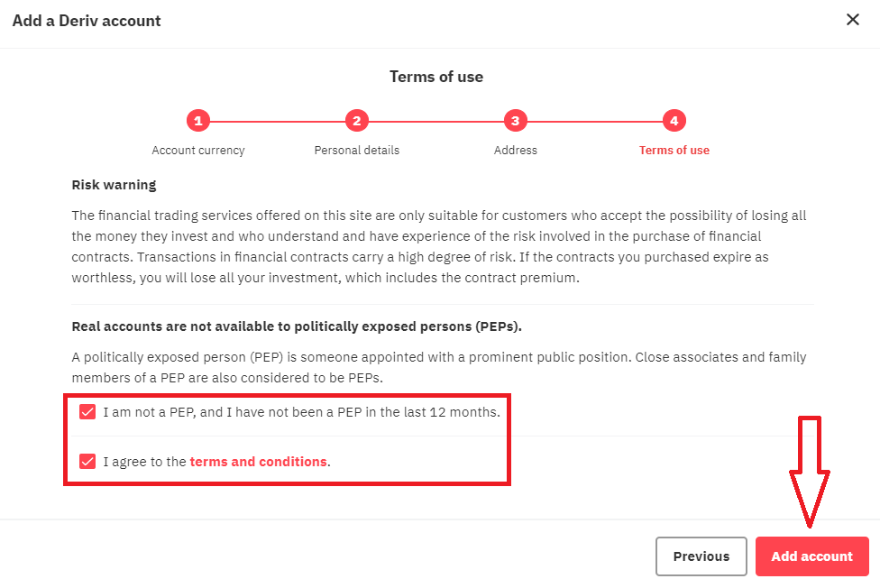Uncheck the terms and conditions agreement checkbox

click(87, 461)
